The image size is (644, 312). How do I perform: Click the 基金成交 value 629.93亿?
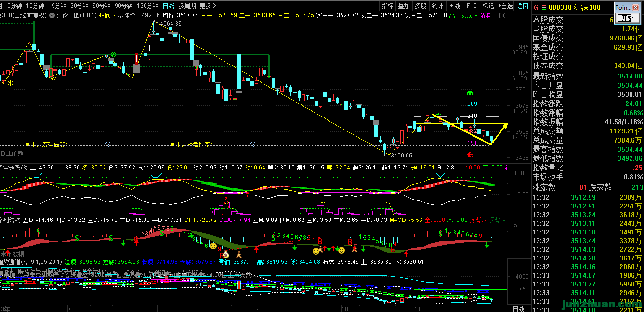628,47
